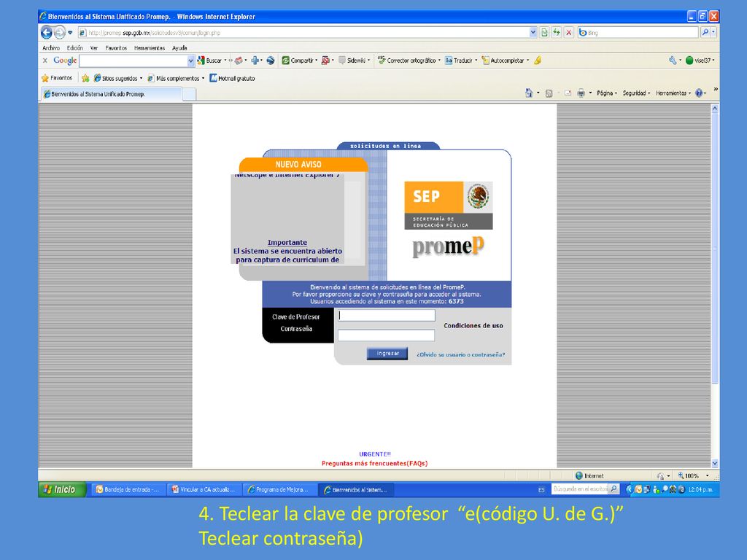This screenshot has width=747, height=560.
Task: Go back with the browser Back arrow
Action: 46,32
